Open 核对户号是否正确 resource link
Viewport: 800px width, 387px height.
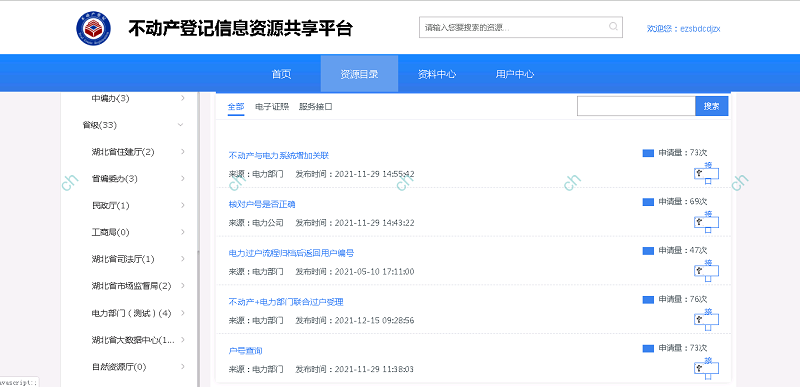262,204
